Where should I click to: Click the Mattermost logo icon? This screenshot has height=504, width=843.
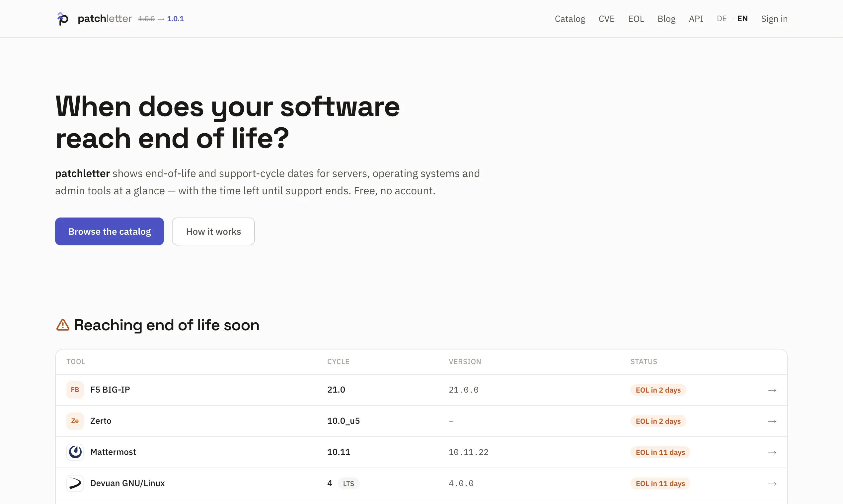click(75, 452)
